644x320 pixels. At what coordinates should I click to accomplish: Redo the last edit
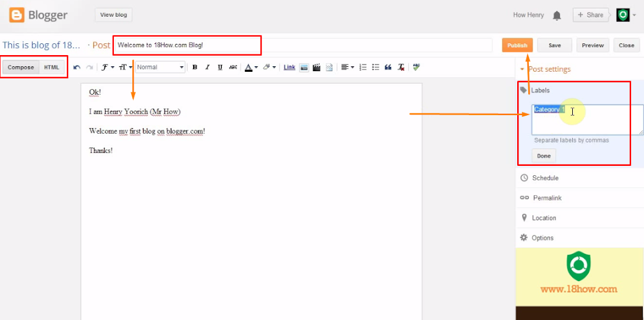(89, 67)
